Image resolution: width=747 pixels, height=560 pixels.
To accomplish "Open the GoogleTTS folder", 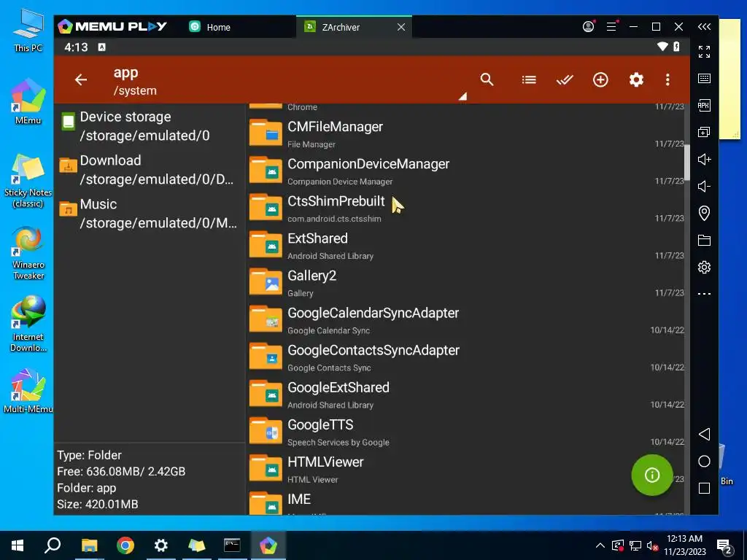I will coord(467,433).
